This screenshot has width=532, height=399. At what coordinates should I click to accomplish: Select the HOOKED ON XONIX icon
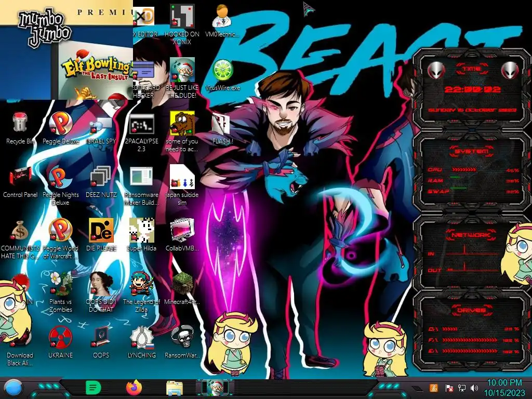coord(182,16)
